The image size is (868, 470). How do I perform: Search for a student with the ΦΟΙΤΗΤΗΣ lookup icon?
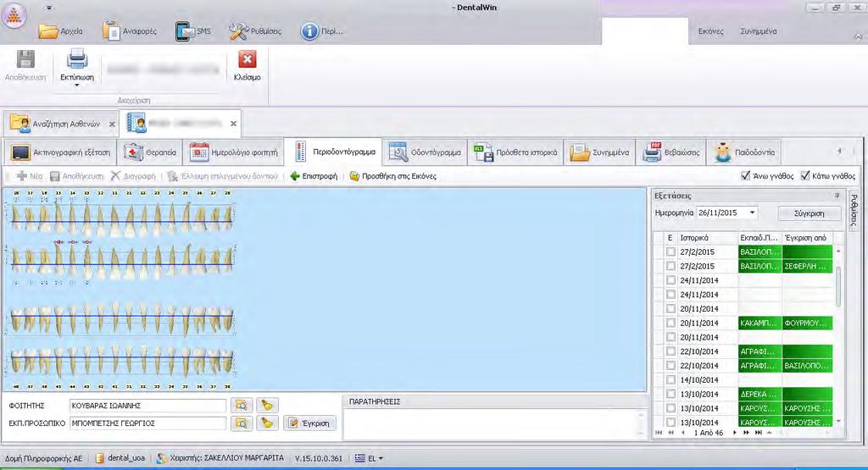click(242, 406)
